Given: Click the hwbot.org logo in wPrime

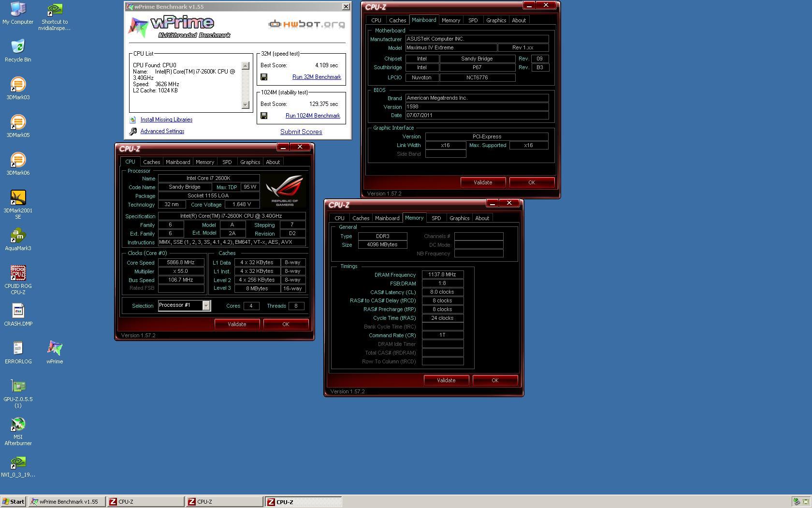Looking at the screenshot, I should 306,24.
